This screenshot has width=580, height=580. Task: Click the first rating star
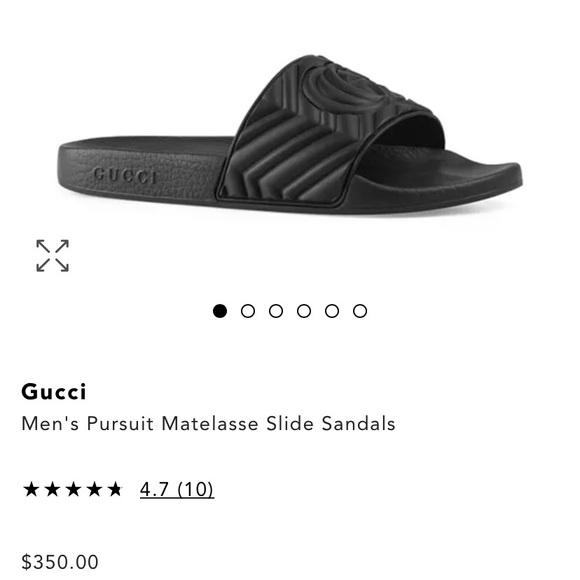click(x=31, y=489)
